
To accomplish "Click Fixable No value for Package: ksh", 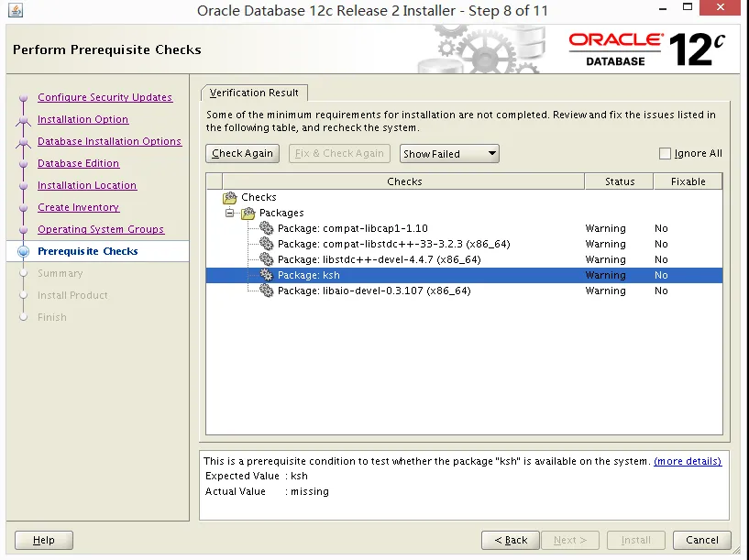I will (661, 275).
